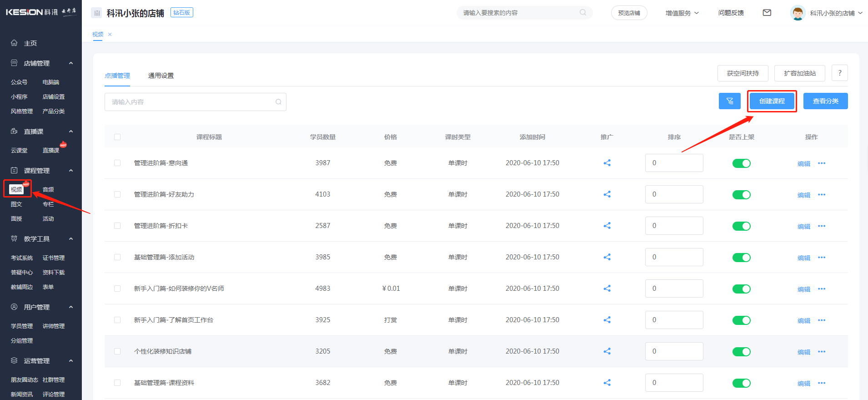
Task: Click share icon for 管理进阶篇-意向通
Action: pos(607,163)
